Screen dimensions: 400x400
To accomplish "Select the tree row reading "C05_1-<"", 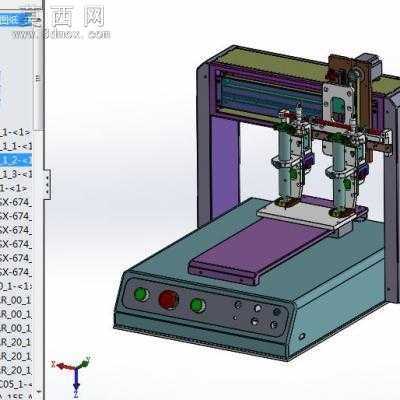I will coord(16,384).
